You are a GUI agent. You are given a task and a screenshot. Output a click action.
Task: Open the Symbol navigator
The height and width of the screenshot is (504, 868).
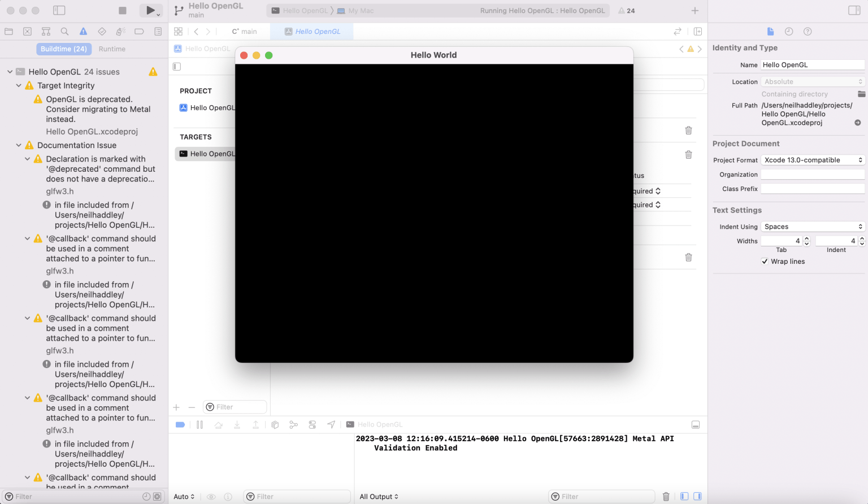coord(46,32)
